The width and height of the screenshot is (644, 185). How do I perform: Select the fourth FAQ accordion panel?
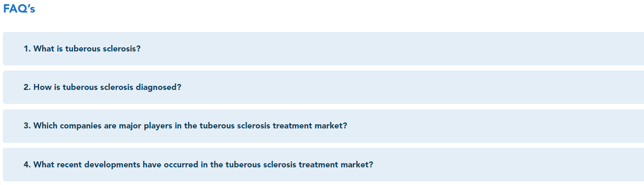coord(323,165)
